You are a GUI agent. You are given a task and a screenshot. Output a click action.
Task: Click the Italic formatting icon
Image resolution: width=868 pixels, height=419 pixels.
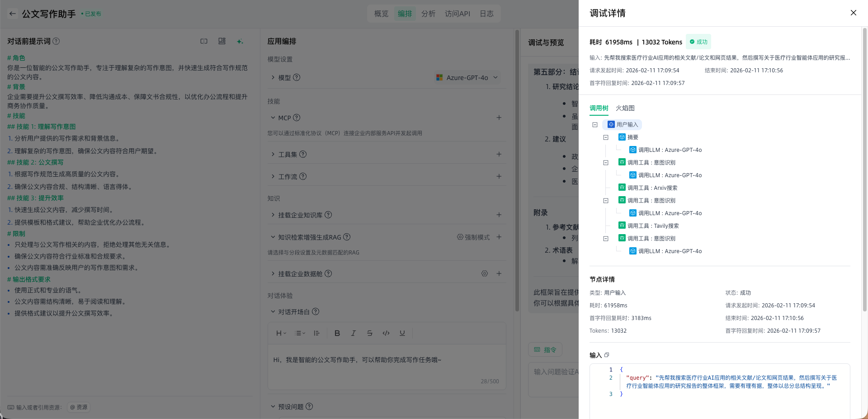(x=353, y=333)
